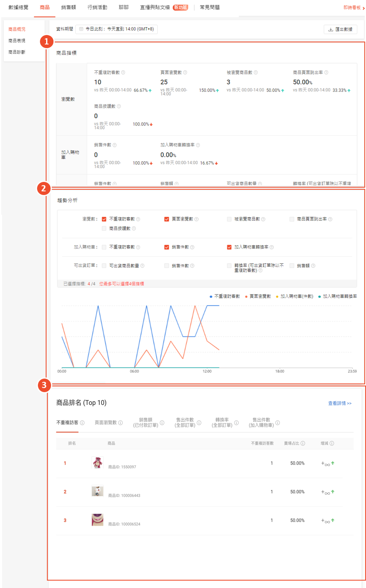Click help icon beside 加入購物車轉換率 metric
The image size is (366, 588).
[x=198, y=145]
